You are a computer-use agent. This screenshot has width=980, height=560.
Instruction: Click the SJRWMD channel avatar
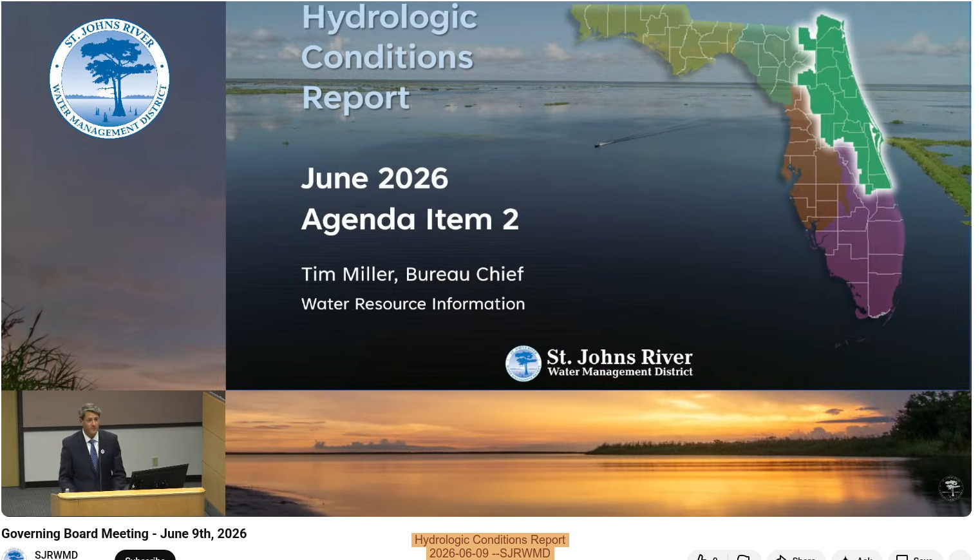pyautogui.click(x=14, y=555)
